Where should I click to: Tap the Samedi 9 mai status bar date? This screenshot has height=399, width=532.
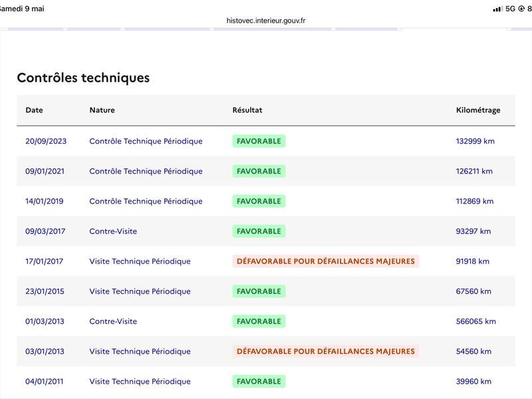click(22, 9)
